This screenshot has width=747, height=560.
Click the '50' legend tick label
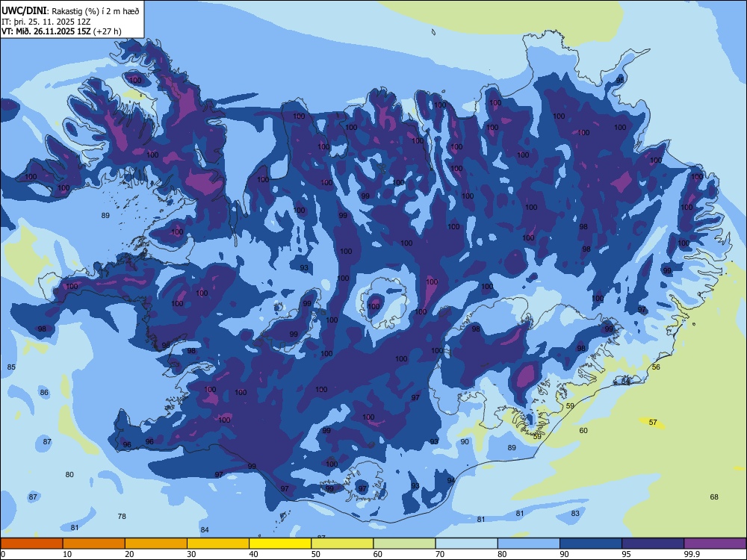[x=316, y=554]
